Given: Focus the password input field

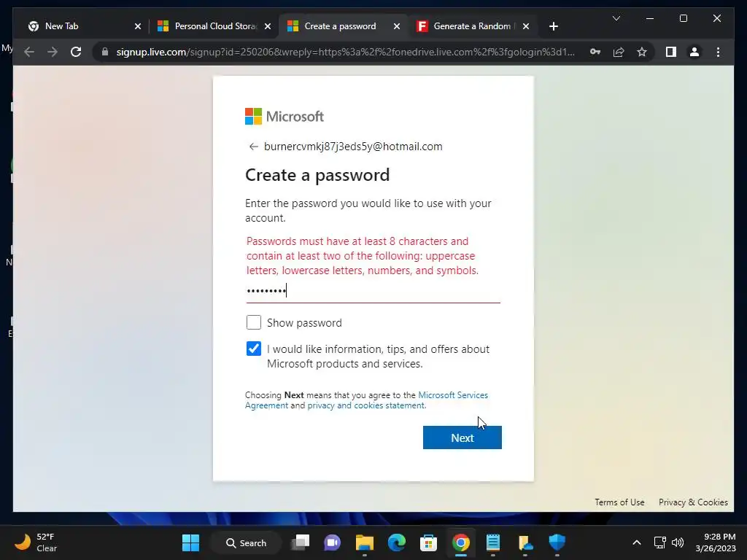Looking at the screenshot, I should click(373, 291).
